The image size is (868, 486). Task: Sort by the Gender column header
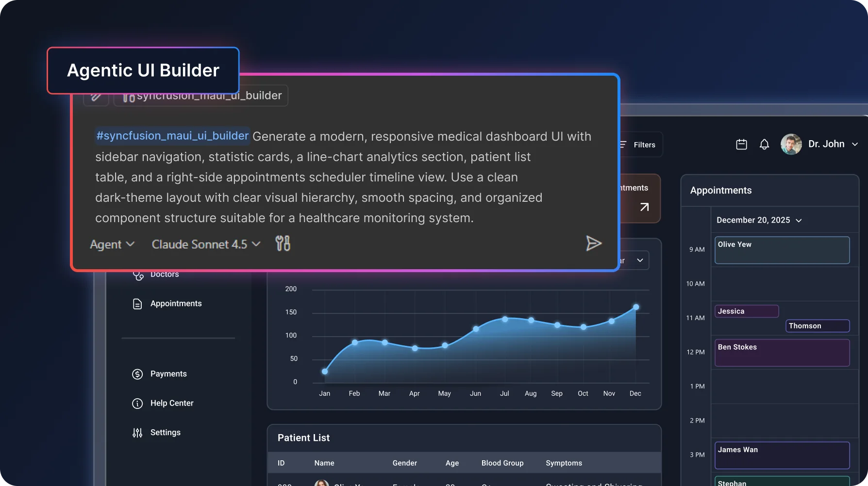pos(405,463)
